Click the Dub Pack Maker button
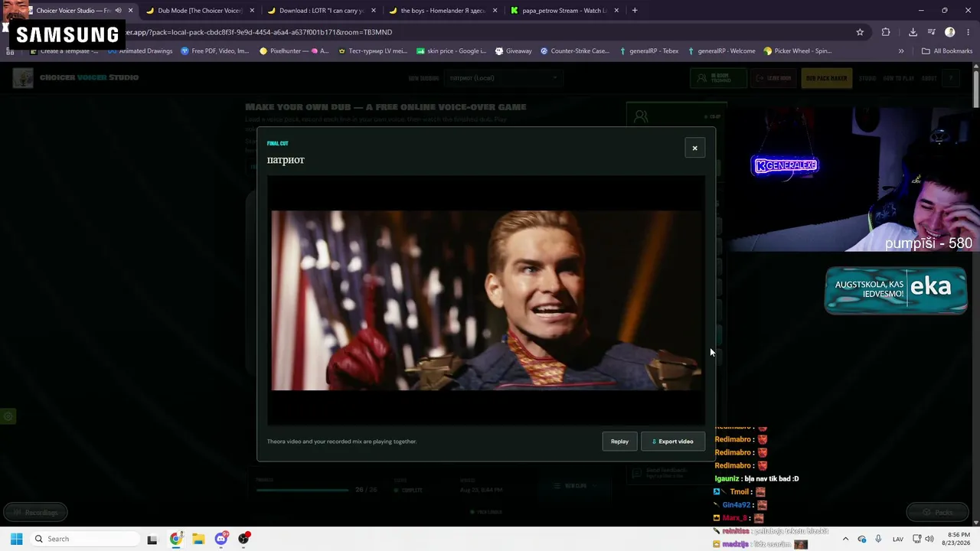This screenshot has height=551, width=980. (x=827, y=78)
